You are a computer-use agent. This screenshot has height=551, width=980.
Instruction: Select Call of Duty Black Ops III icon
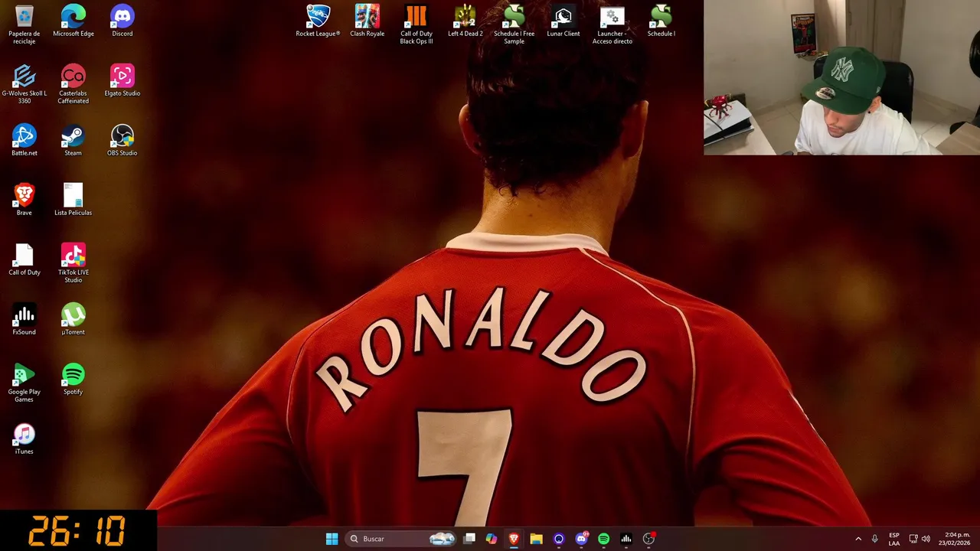point(416,24)
